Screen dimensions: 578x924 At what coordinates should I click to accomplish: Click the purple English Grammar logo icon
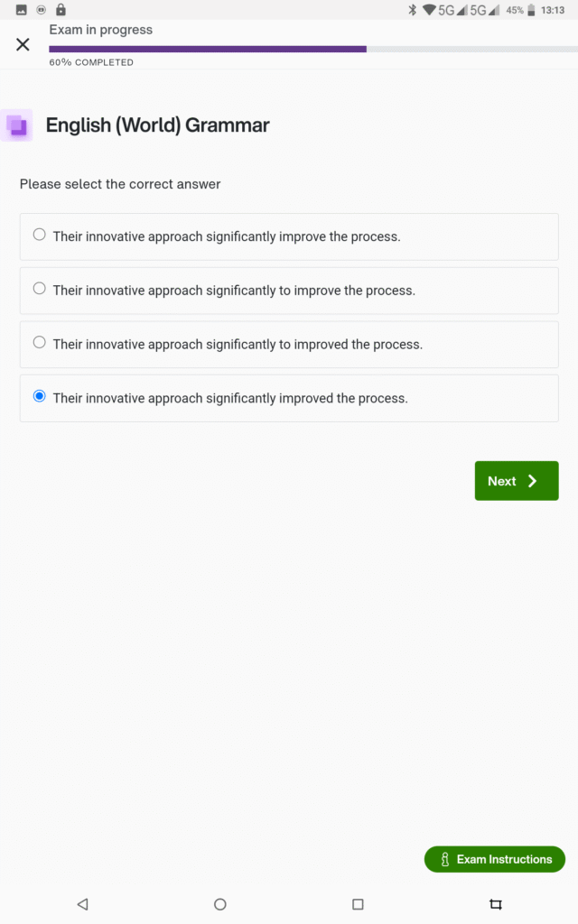pyautogui.click(x=16, y=125)
